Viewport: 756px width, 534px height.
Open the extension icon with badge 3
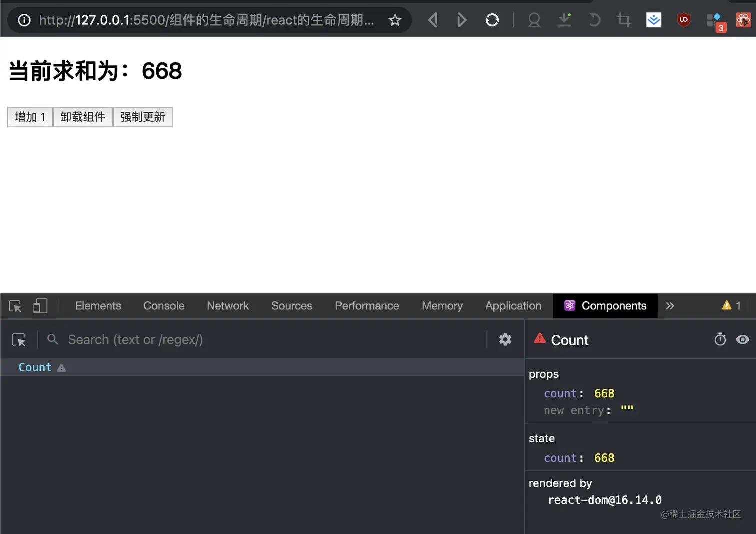(x=716, y=22)
